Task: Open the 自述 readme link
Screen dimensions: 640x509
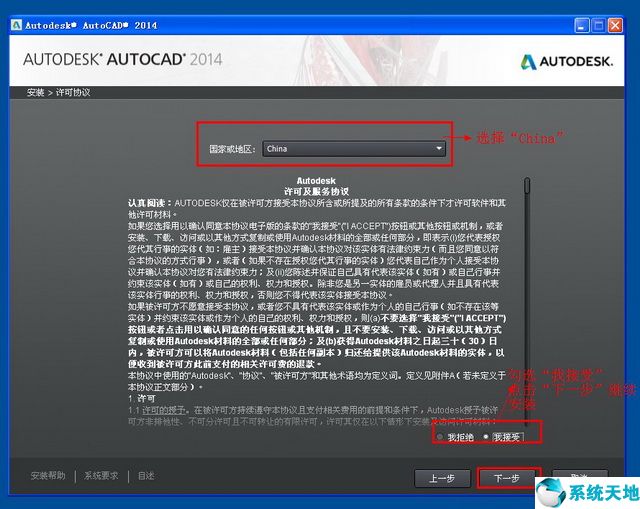Action: coord(146,476)
